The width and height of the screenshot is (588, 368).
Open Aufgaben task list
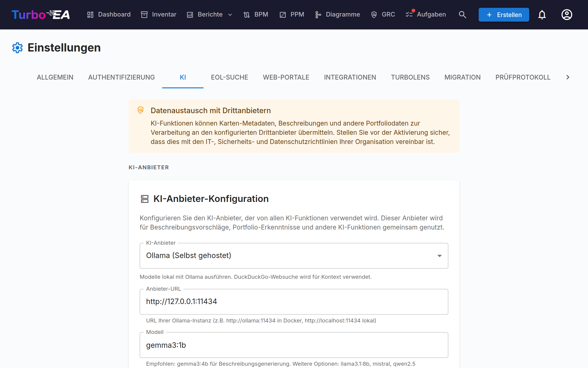(426, 14)
